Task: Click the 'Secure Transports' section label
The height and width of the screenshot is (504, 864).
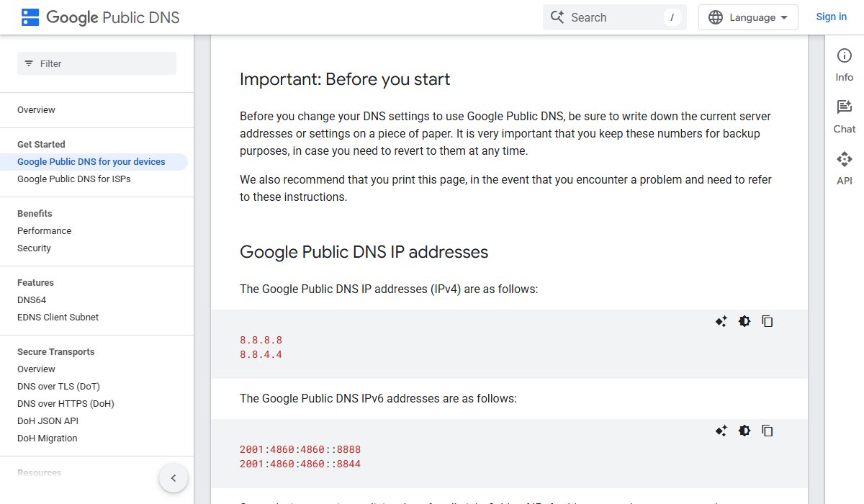Action: (55, 352)
